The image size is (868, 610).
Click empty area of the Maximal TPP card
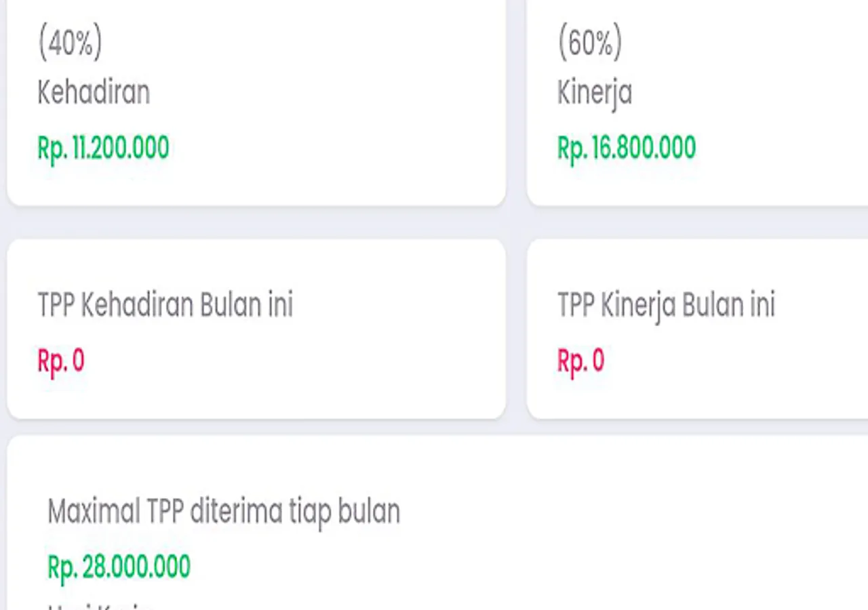pos(610,529)
